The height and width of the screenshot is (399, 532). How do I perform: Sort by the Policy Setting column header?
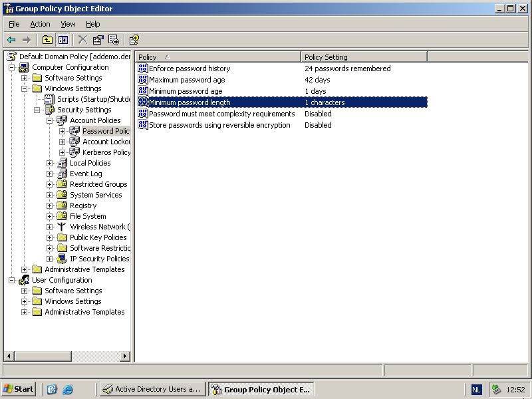[x=364, y=57]
